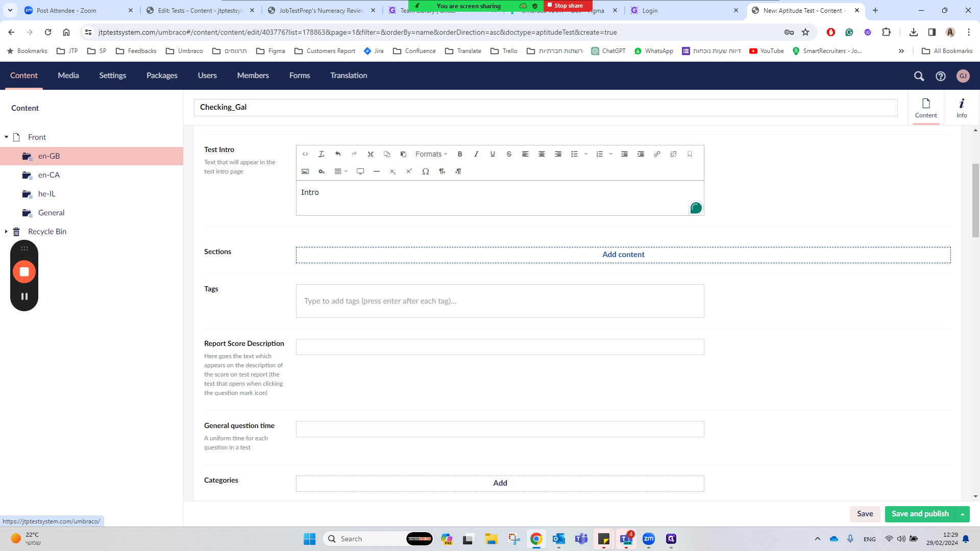Expand the Recycle Bin tree node

6,232
